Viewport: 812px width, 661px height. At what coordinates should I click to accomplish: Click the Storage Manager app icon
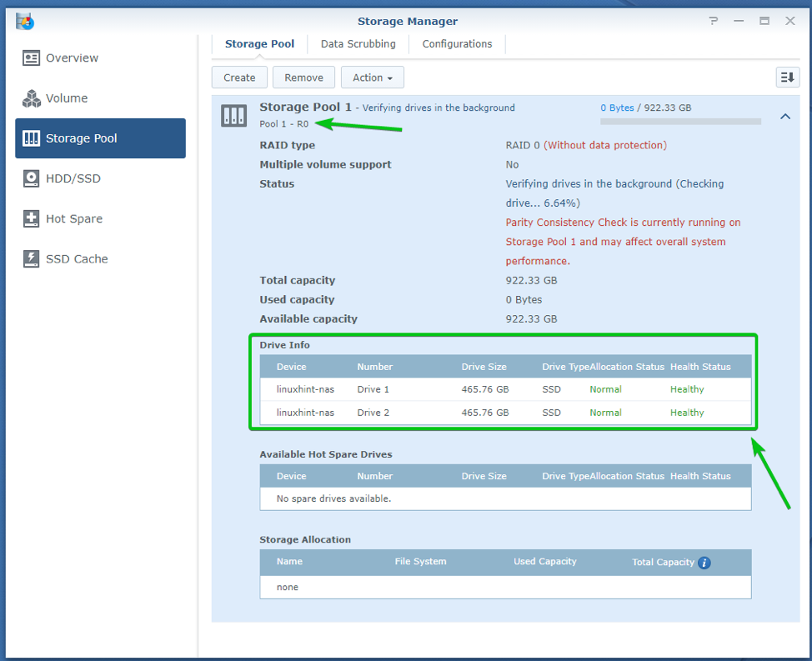pyautogui.click(x=24, y=21)
